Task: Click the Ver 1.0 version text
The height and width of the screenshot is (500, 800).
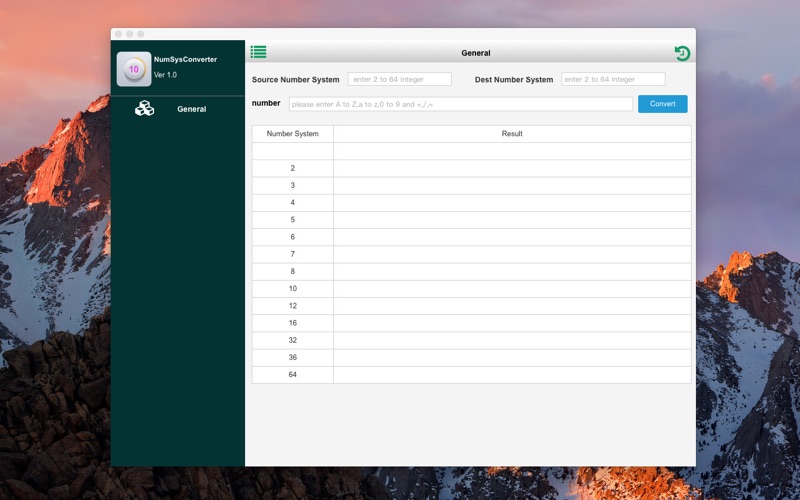Action: pyautogui.click(x=165, y=75)
